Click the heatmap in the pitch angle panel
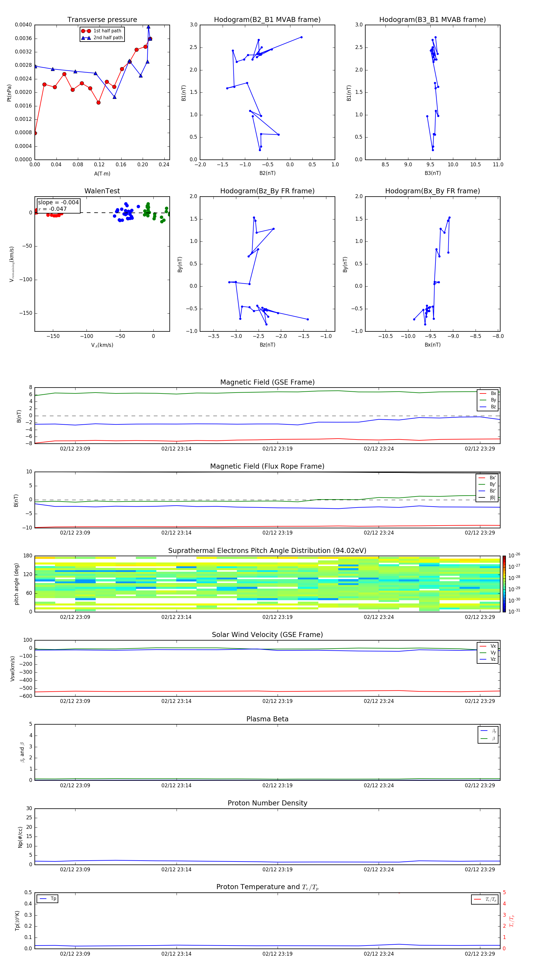Image resolution: width=535 pixels, height=980 pixels. pos(267,584)
